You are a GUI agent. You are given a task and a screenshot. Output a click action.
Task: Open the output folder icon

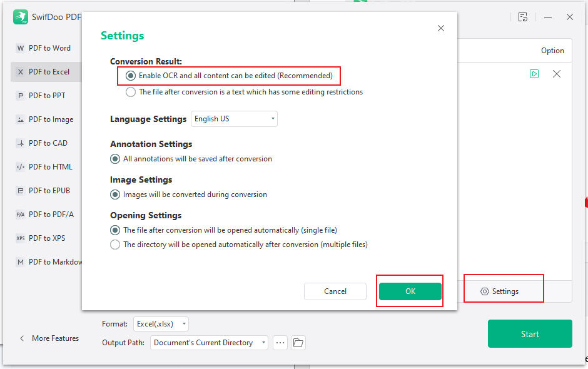tap(298, 343)
